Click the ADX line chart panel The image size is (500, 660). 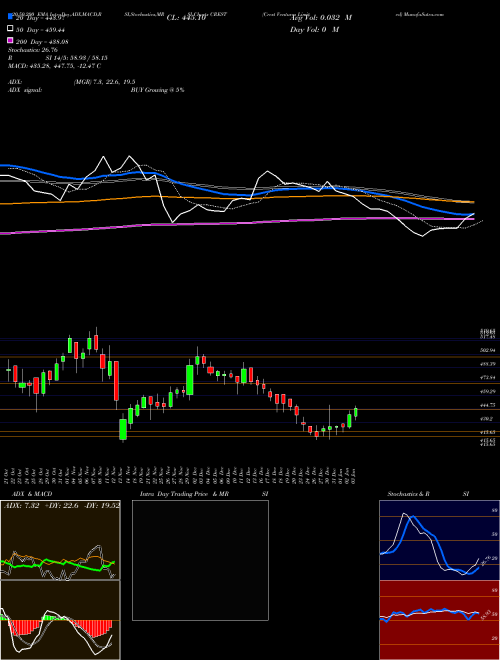[60, 540]
